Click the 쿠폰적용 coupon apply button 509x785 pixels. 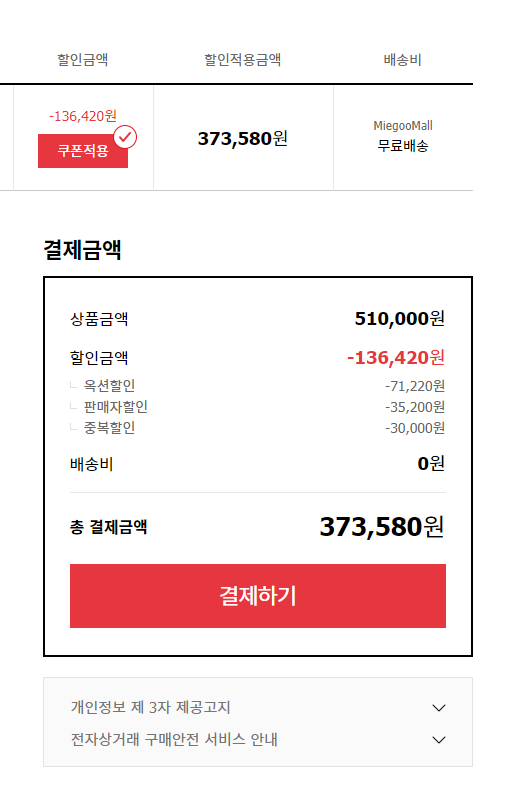point(83,151)
